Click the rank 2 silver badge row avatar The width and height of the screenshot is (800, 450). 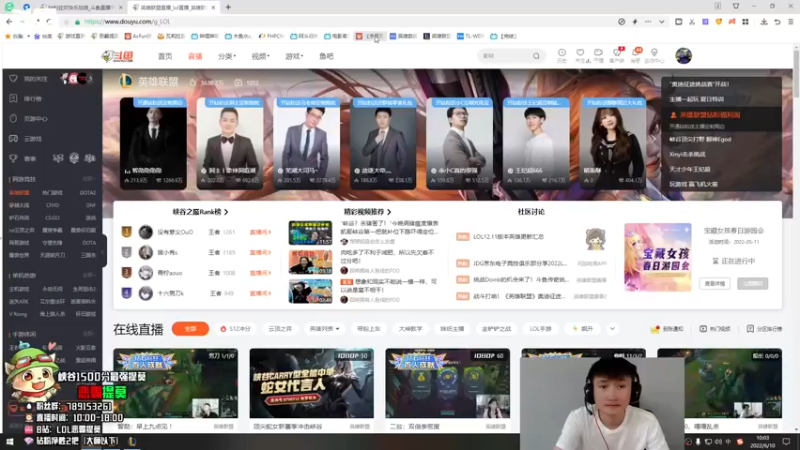pos(145,253)
